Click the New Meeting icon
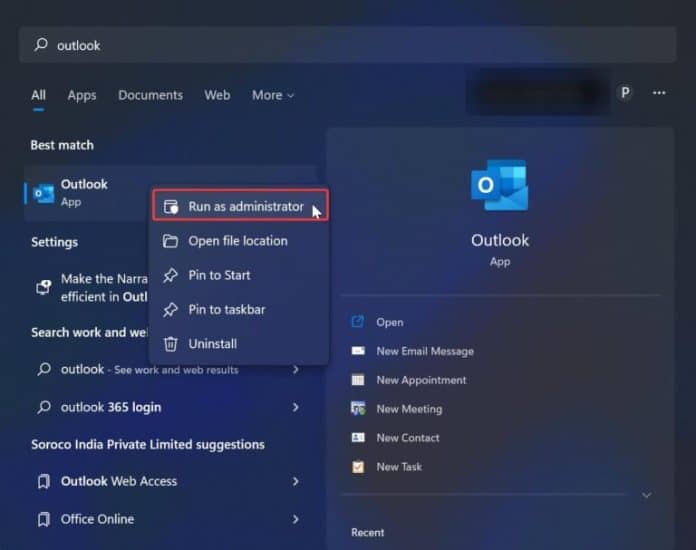Image resolution: width=696 pixels, height=550 pixels. [x=358, y=409]
